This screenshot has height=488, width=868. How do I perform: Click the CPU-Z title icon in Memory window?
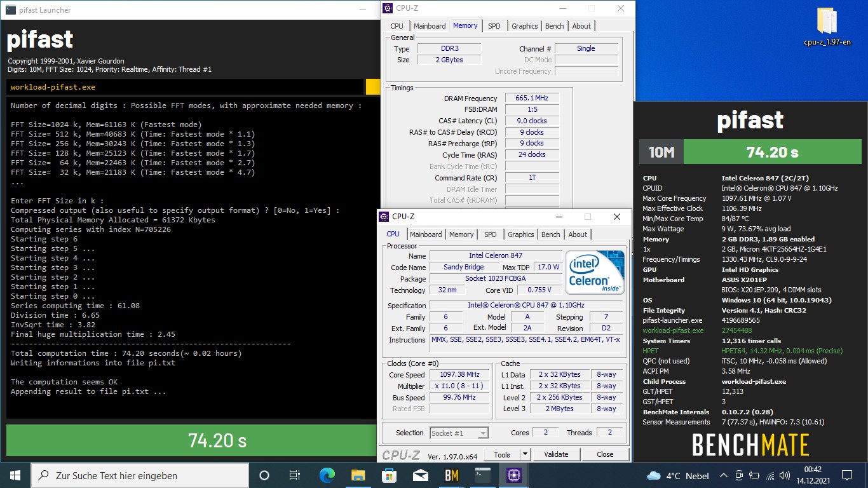388,8
